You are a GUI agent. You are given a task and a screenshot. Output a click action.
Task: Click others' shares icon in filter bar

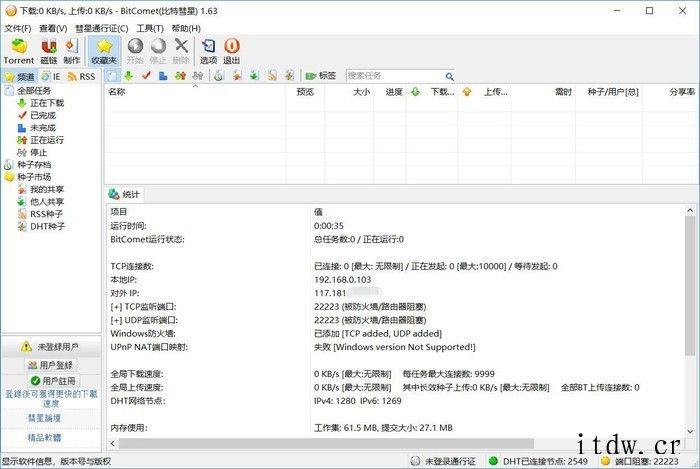pyautogui.click(x=254, y=76)
